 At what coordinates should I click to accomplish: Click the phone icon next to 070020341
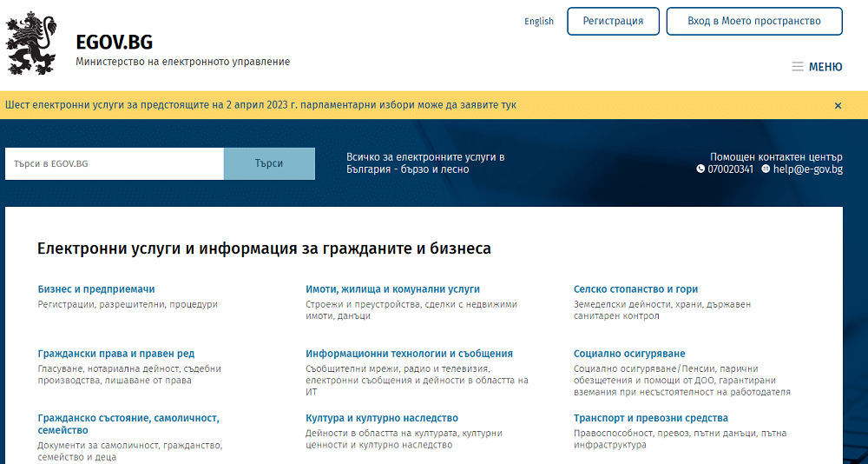pos(700,169)
